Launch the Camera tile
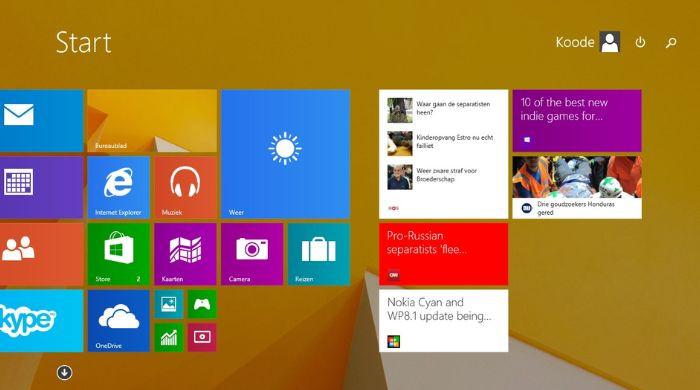Viewport: 700px width, 390px height. 252,254
